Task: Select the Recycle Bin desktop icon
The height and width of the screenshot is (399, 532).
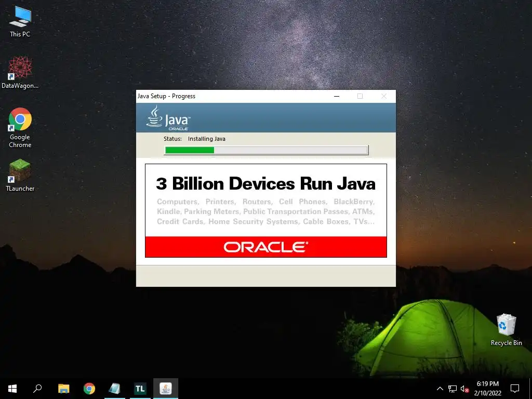Action: [506, 329]
